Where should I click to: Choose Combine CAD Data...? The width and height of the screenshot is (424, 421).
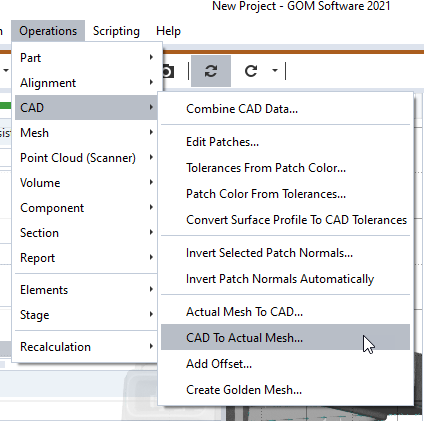point(285,109)
